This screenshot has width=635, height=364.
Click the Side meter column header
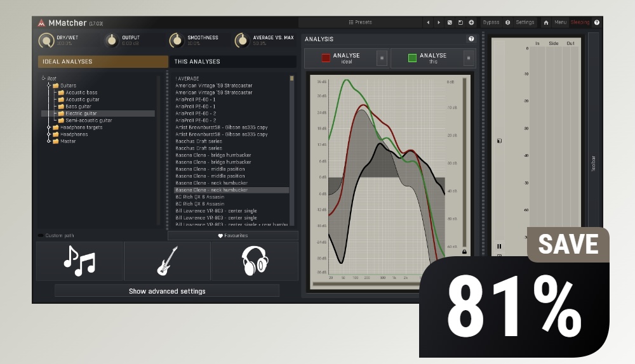[554, 43]
